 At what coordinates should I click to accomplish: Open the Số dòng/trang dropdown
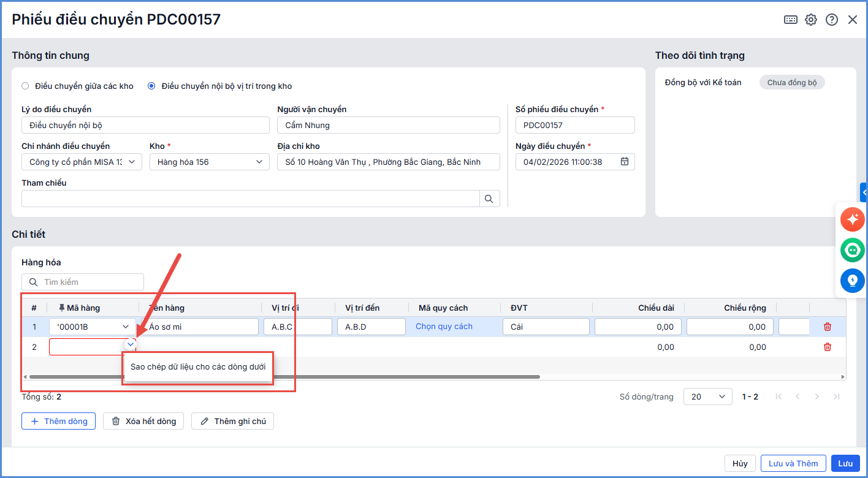click(x=707, y=396)
